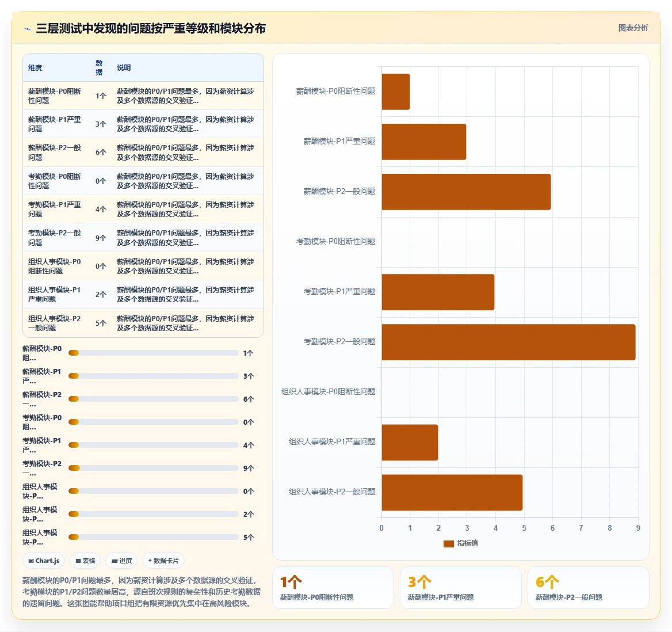Click the x-axis tick label 9
This screenshot has height=632, width=672.
coord(638,528)
